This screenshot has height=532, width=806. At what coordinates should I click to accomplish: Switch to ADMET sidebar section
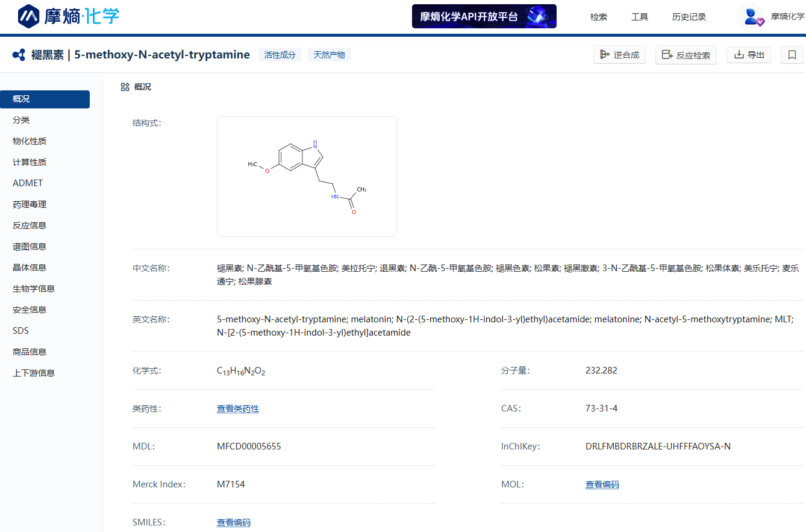(28, 183)
